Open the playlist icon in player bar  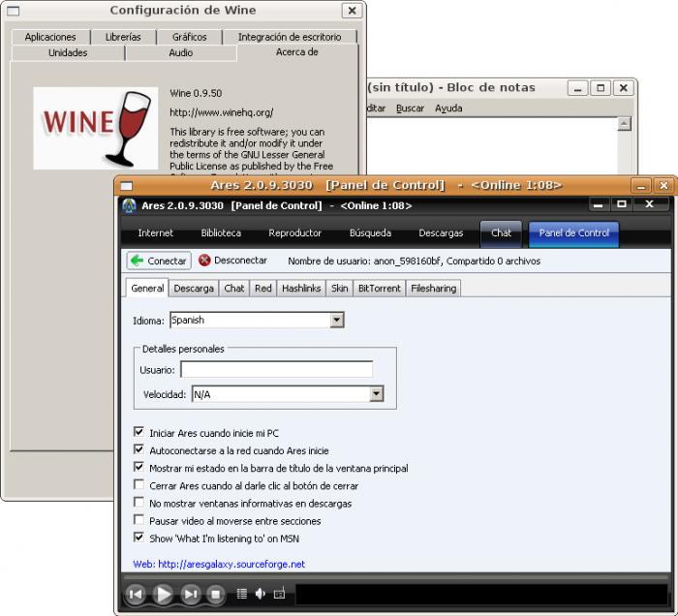click(242, 594)
